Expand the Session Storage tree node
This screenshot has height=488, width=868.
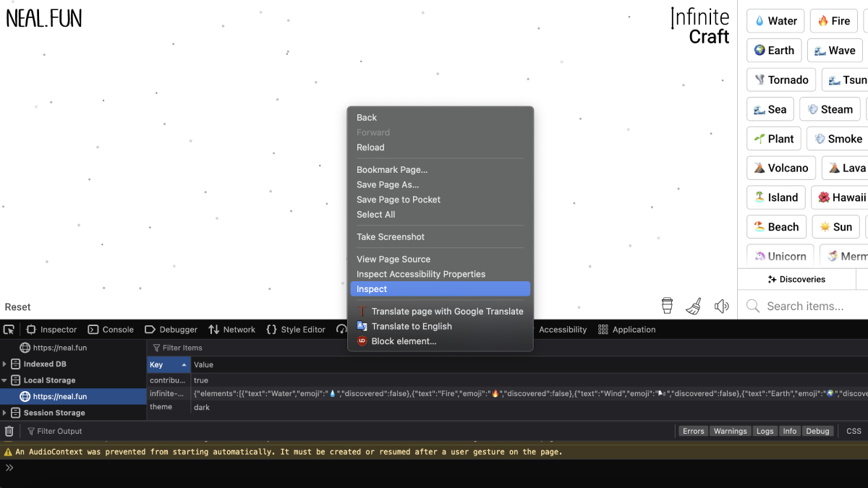[5, 413]
